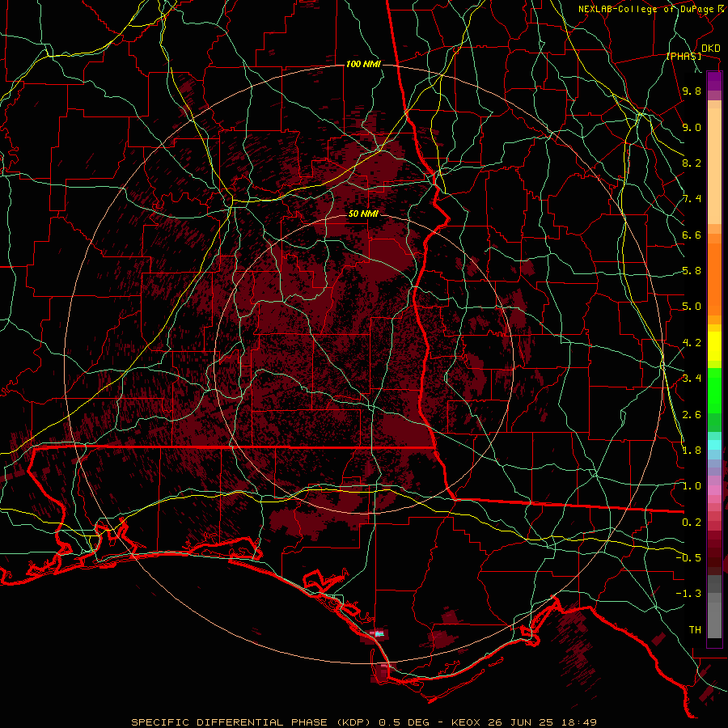The width and height of the screenshot is (728, 728).
Task: Click the 100 NMI range ring label
Action: click(x=363, y=64)
